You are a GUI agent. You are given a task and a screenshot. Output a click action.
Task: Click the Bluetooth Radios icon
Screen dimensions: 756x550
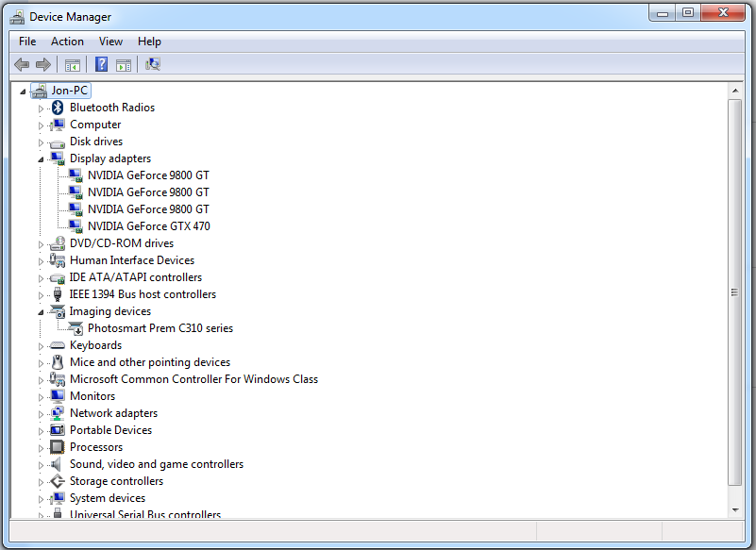tap(58, 108)
